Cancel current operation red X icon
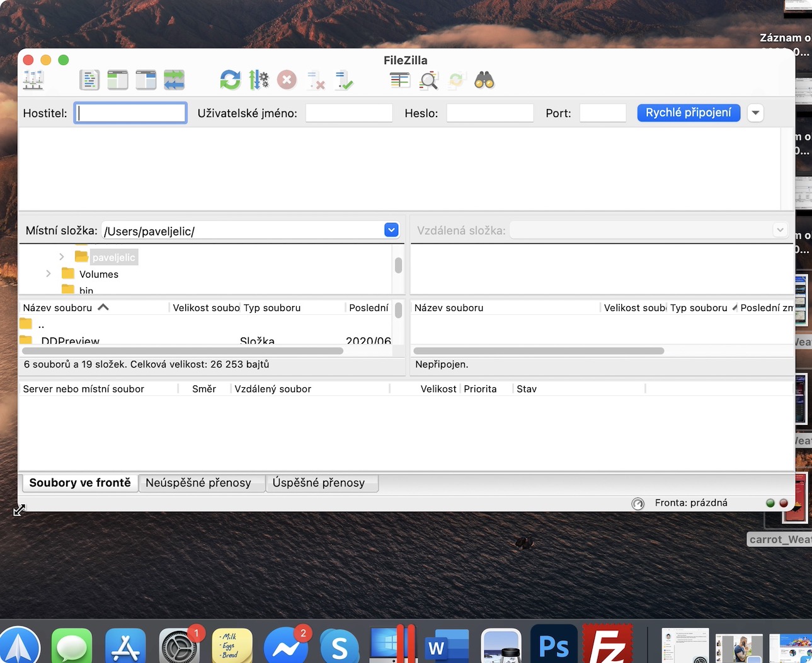This screenshot has width=812, height=663. pos(287,80)
